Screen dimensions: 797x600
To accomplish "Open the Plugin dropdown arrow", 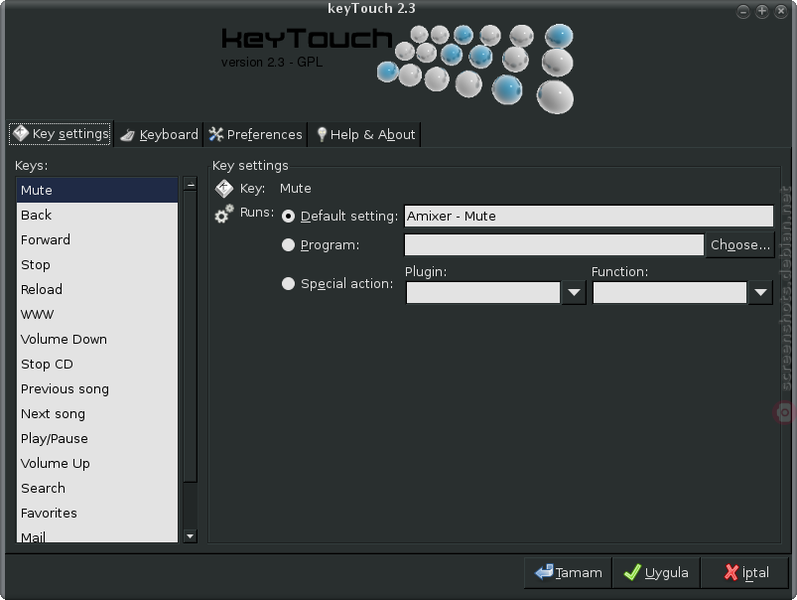I will click(x=574, y=292).
